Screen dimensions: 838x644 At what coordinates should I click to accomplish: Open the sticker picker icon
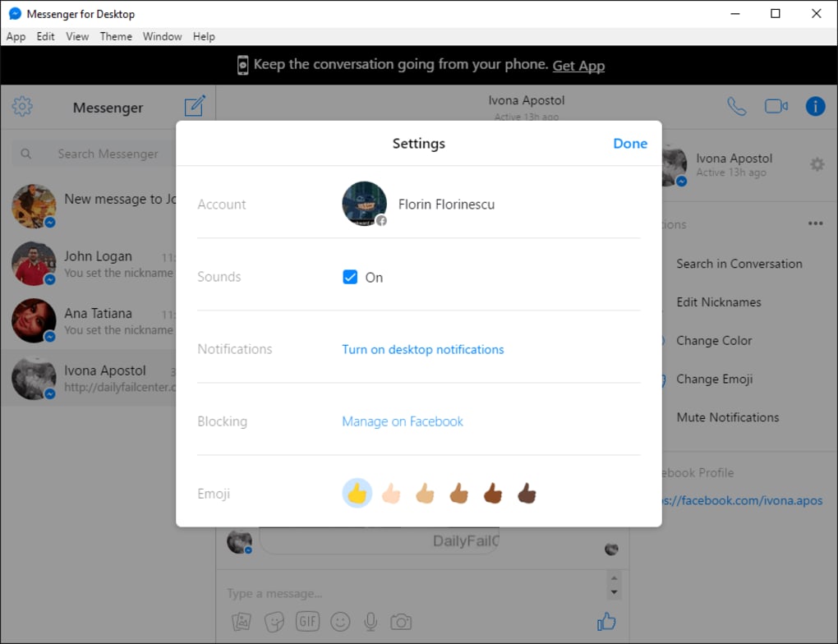[x=274, y=622]
